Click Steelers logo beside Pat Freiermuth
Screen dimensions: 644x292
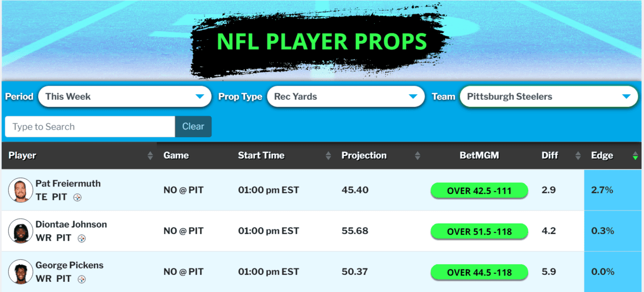77,198
